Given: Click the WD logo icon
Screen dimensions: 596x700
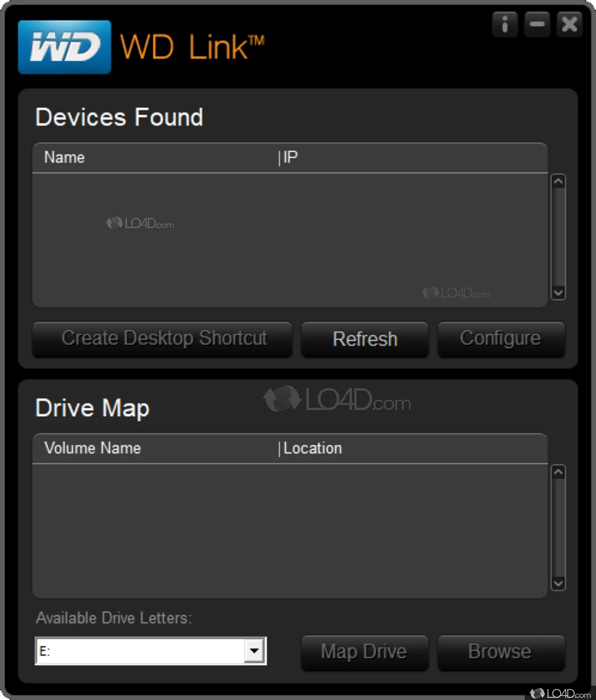Looking at the screenshot, I should point(64,46).
